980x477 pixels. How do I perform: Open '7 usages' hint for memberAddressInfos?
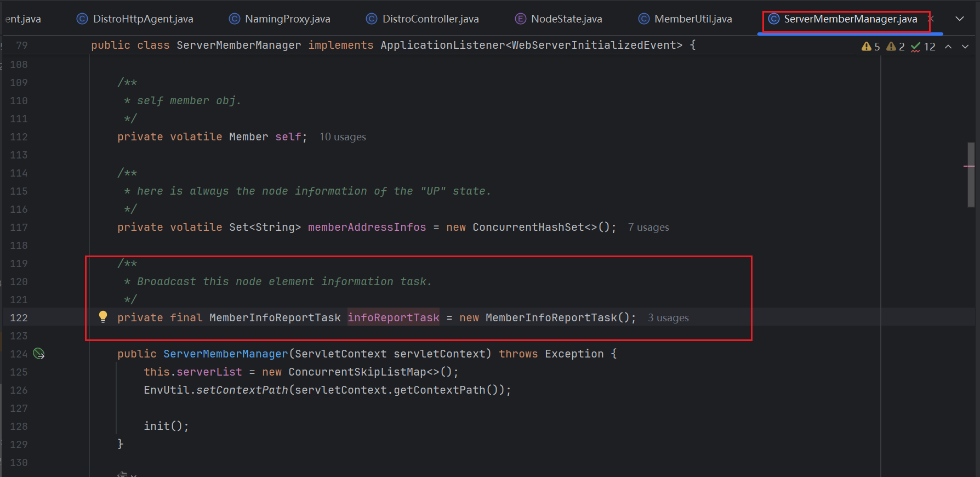648,228
